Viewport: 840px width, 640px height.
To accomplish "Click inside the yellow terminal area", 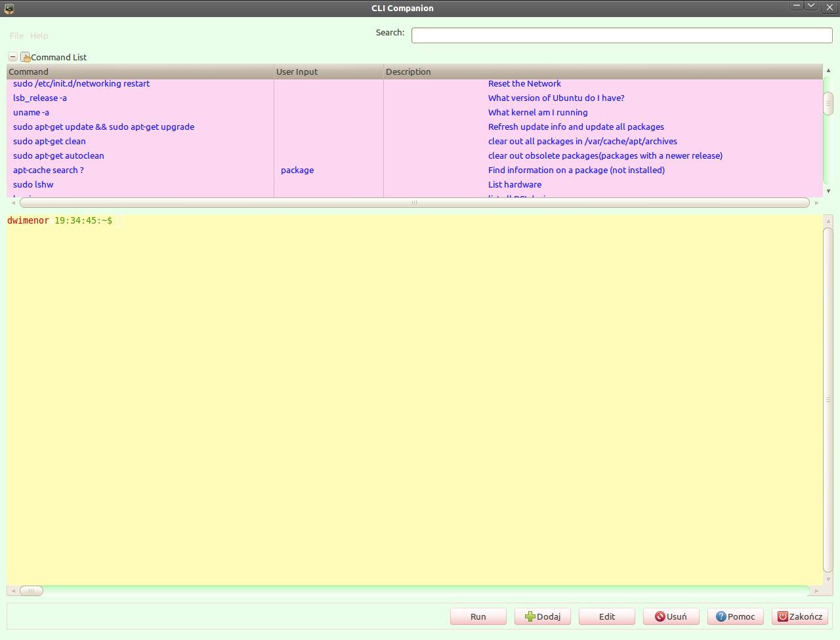I will [414, 400].
